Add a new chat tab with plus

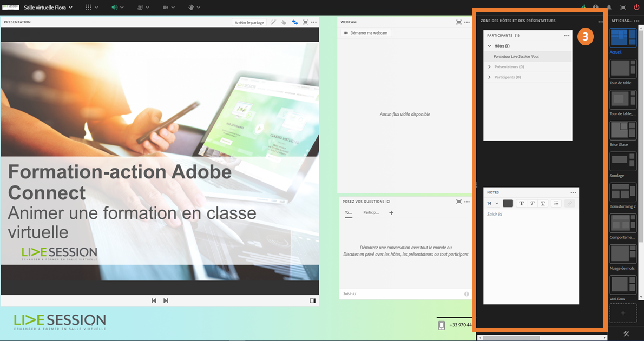[391, 212]
